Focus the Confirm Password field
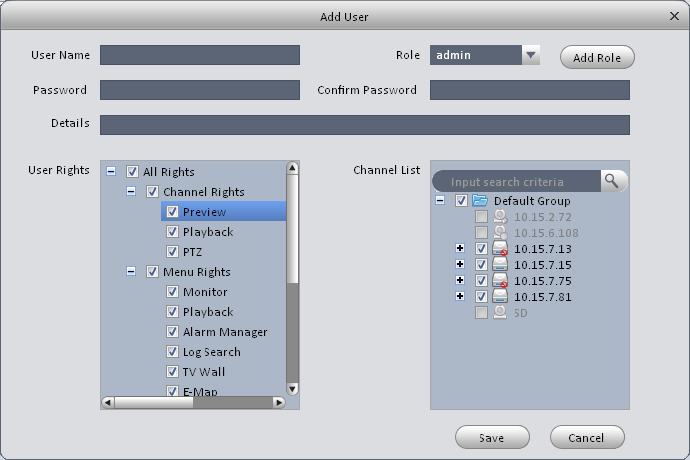This screenshot has height=460, width=690. click(530, 90)
